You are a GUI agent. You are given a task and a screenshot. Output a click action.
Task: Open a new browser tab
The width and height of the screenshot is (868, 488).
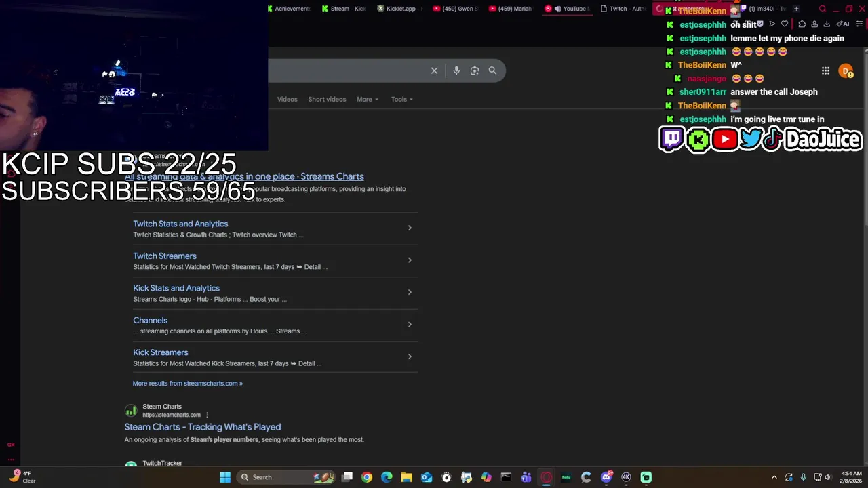(x=796, y=9)
